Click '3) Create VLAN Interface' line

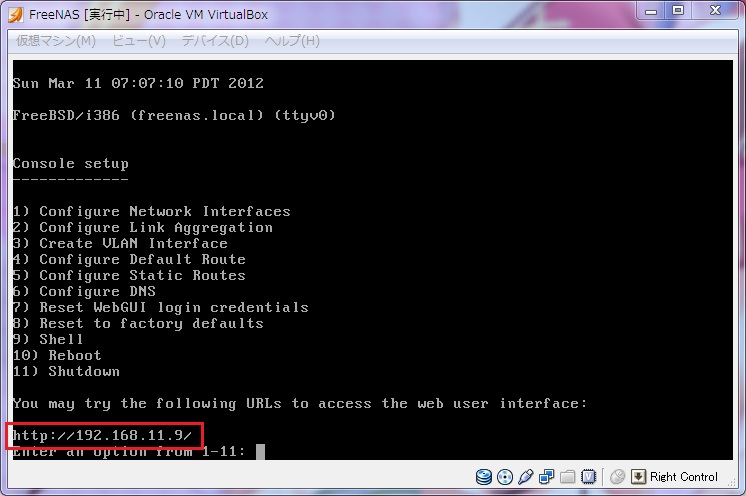point(120,243)
